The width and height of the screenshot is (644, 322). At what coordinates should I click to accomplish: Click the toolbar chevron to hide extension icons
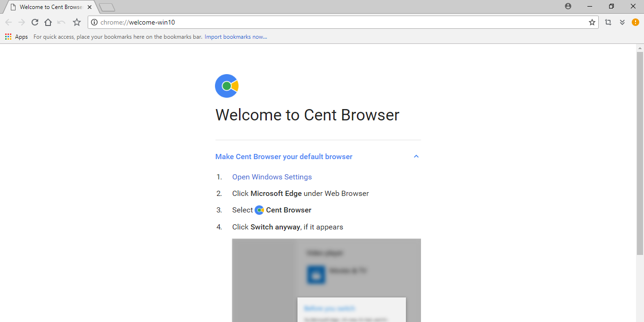click(621, 22)
